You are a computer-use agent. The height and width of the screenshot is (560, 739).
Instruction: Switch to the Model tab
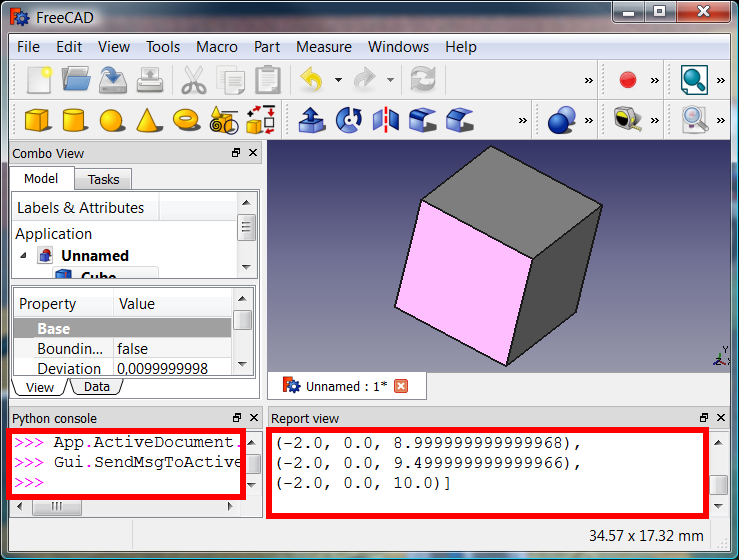41,179
